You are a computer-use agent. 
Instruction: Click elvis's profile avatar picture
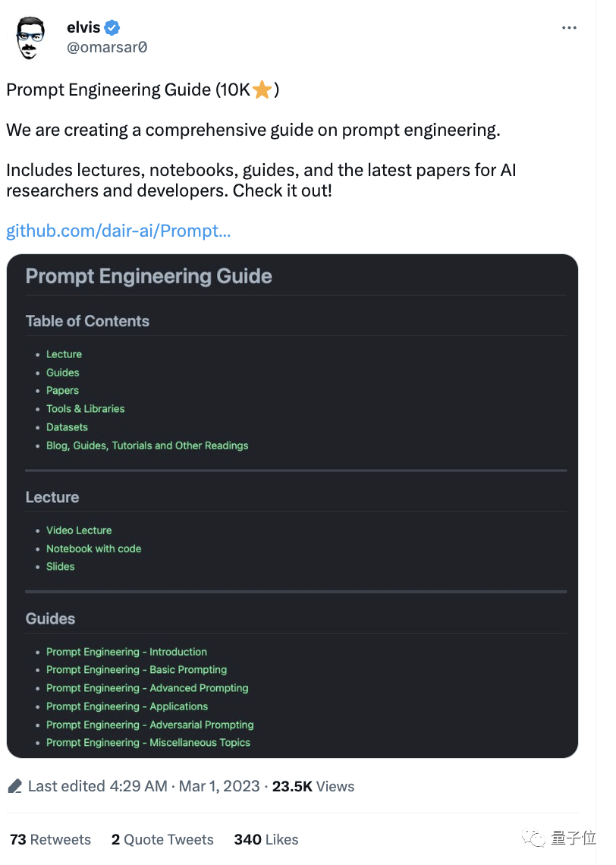click(x=30, y=37)
